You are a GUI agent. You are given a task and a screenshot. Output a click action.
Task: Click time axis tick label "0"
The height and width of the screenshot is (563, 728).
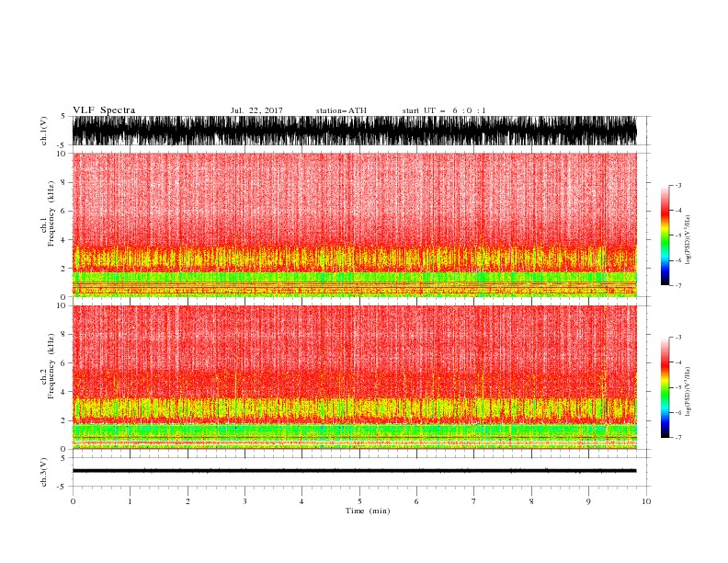73,501
